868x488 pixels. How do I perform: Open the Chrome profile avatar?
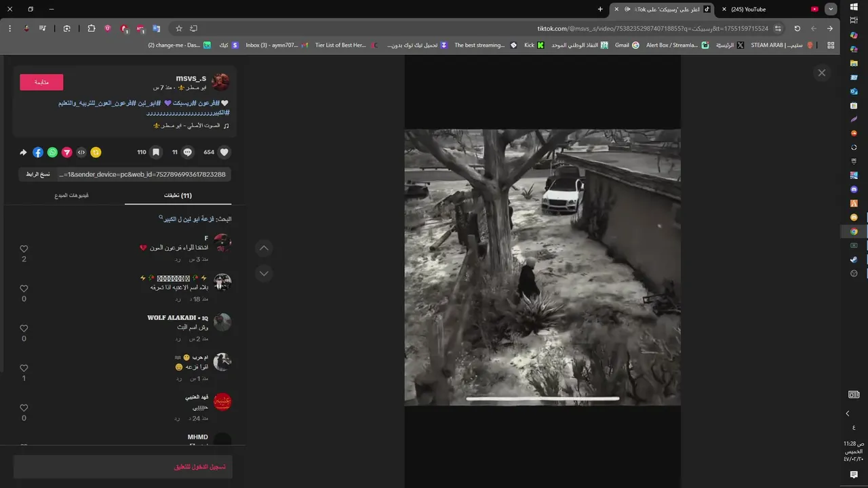click(26, 28)
